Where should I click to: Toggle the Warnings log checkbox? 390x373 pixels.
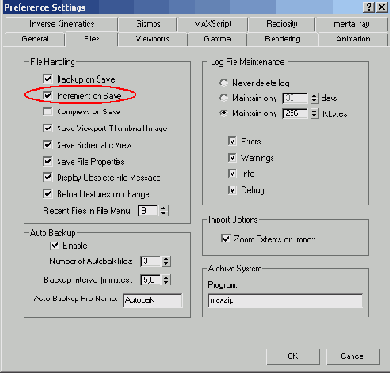pyautogui.click(x=232, y=157)
